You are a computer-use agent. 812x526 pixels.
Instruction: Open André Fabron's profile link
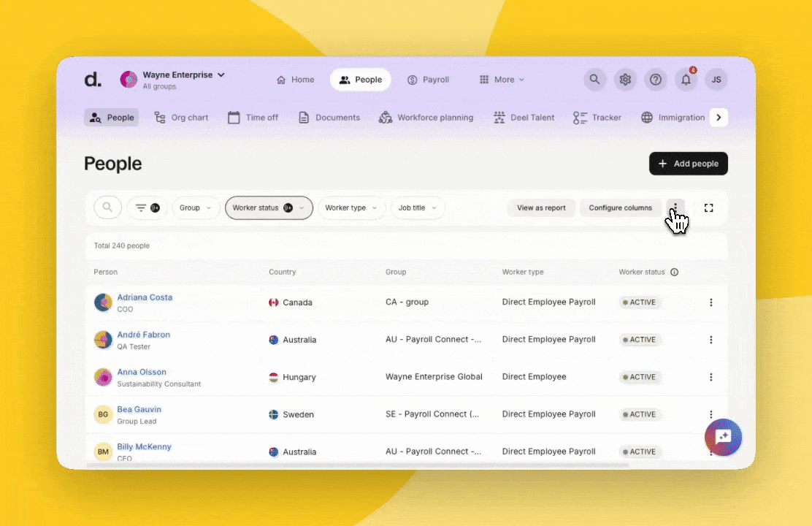click(x=144, y=335)
